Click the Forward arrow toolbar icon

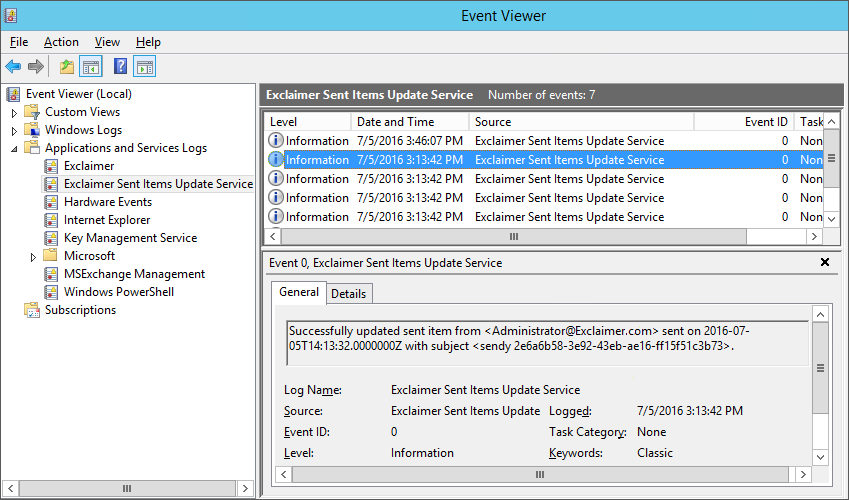(x=36, y=67)
